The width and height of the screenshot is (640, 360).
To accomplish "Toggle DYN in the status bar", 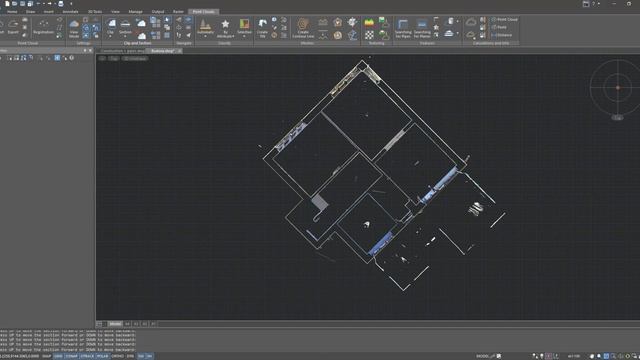I will pyautogui.click(x=130, y=356).
